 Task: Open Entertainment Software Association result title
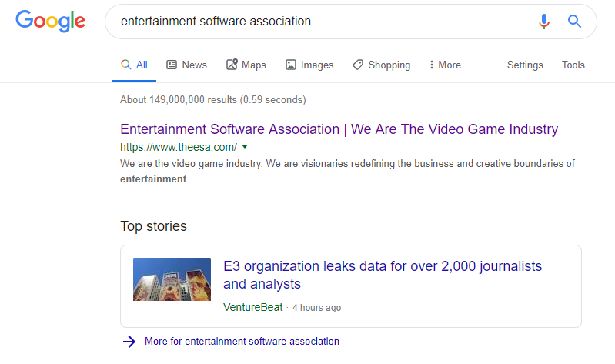tap(339, 129)
